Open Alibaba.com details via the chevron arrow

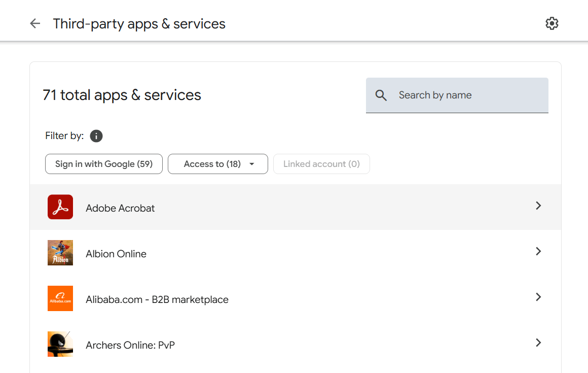pyautogui.click(x=538, y=297)
